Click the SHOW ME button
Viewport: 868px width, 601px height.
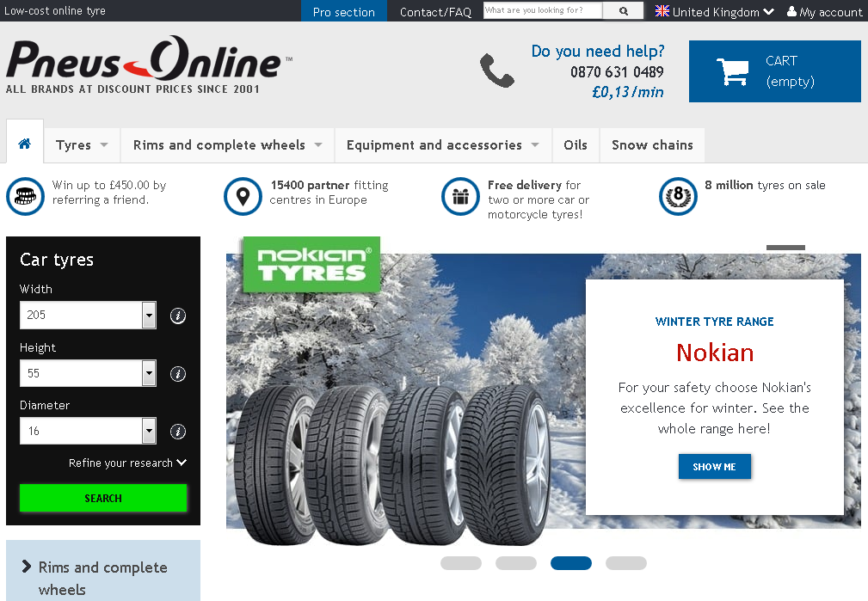(715, 467)
